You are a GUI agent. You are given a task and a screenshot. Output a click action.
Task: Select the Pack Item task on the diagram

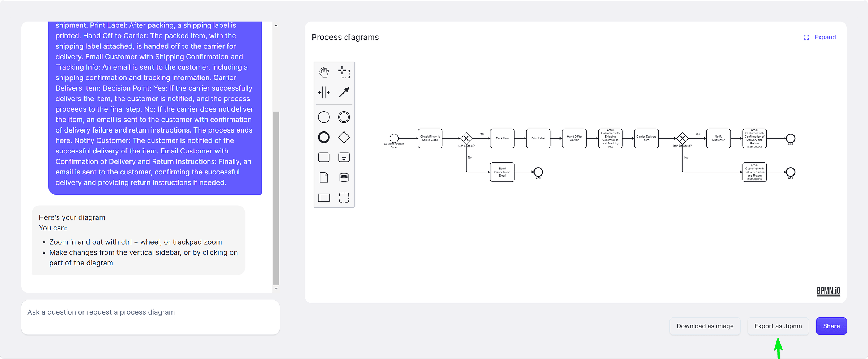502,138
